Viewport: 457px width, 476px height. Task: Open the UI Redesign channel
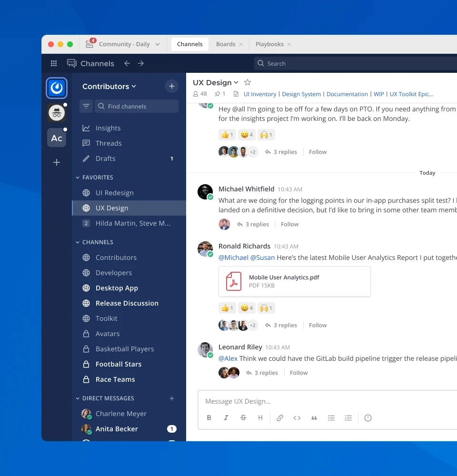(x=129, y=193)
